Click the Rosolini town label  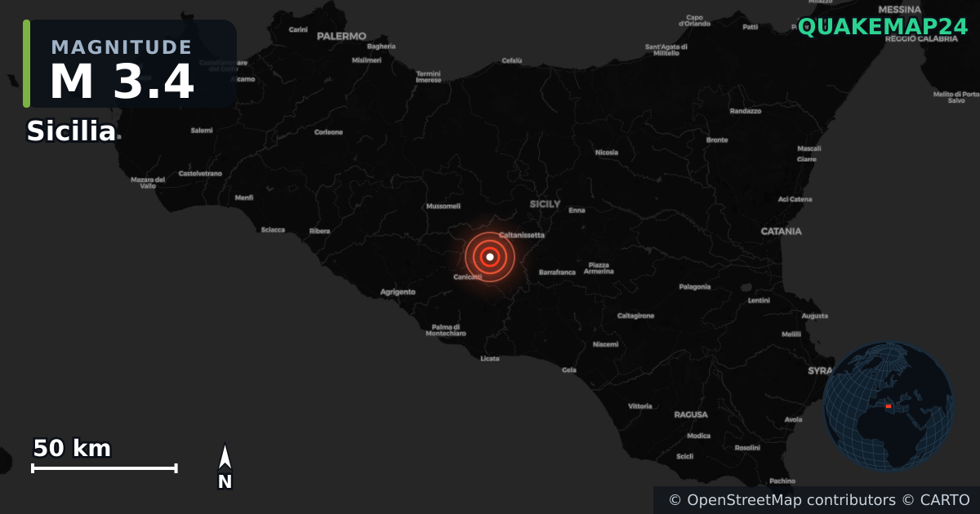747,448
